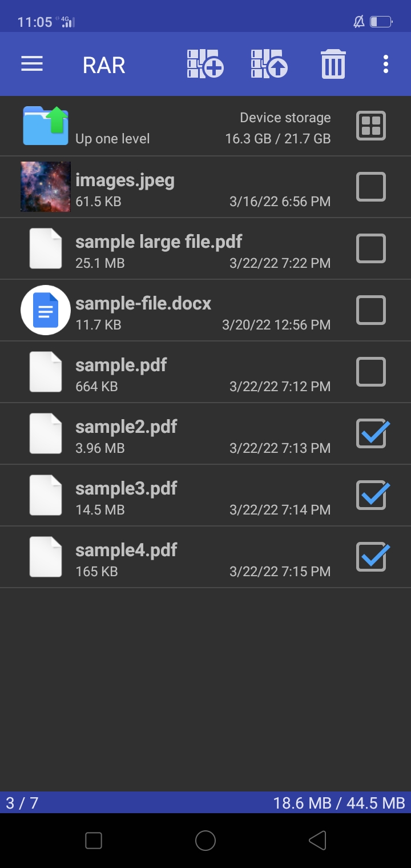Open the navigation drawer menu

point(31,64)
